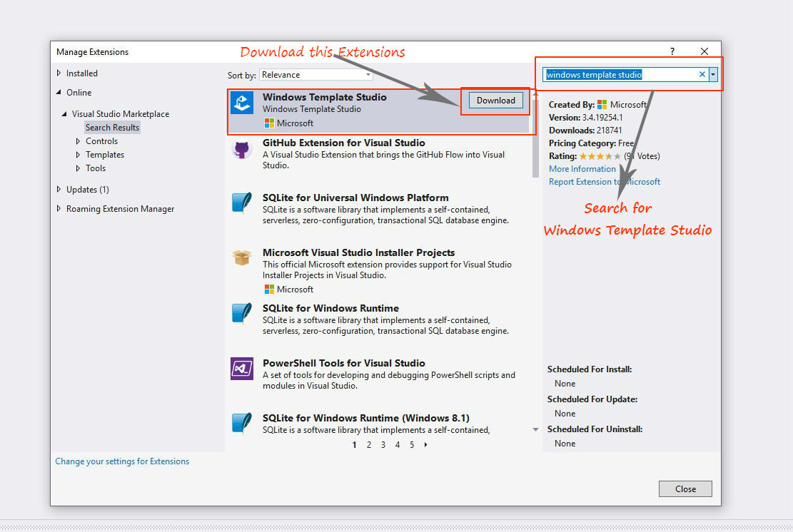793x532 pixels.
Task: Go to results page 2
Action: (x=369, y=445)
